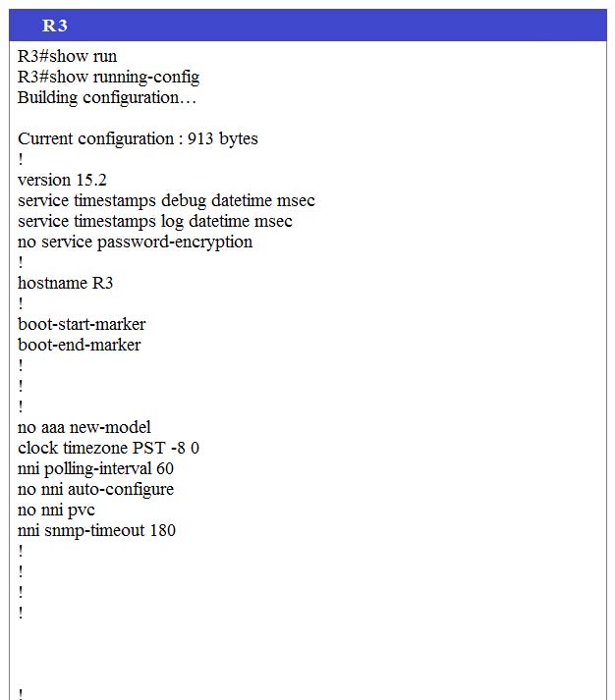
Task: Select the 'no nni pvc' line
Action: 56,510
